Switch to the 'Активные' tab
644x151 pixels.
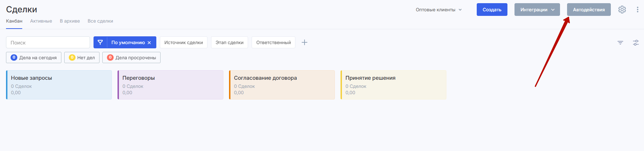[x=41, y=21]
